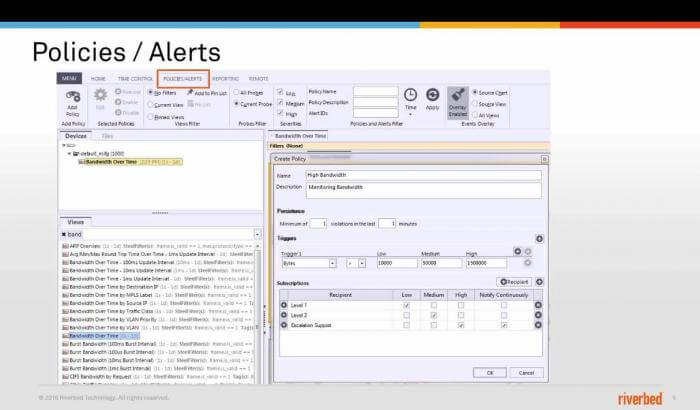Click the Medium threshold field 50000
This screenshot has width=700, height=410.
point(442,264)
